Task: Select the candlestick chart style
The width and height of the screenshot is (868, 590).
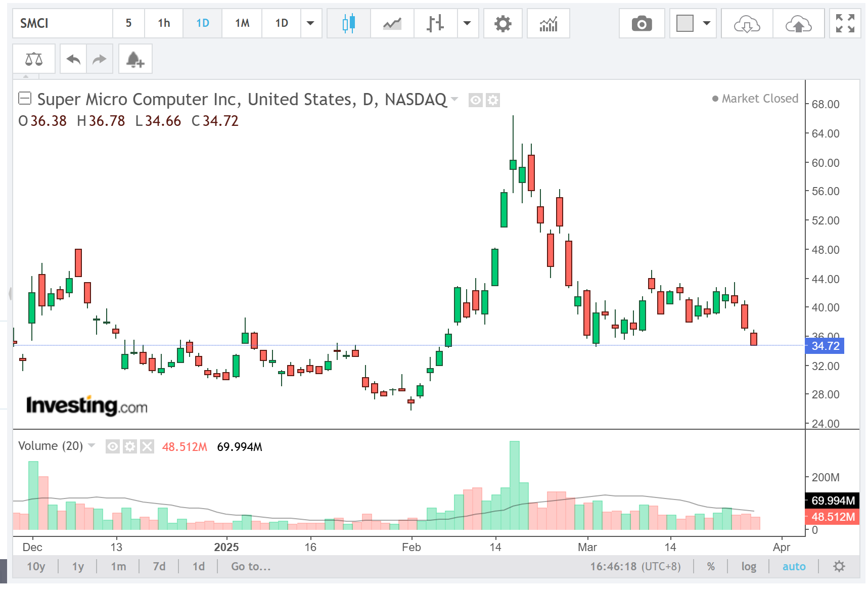Action: (349, 23)
